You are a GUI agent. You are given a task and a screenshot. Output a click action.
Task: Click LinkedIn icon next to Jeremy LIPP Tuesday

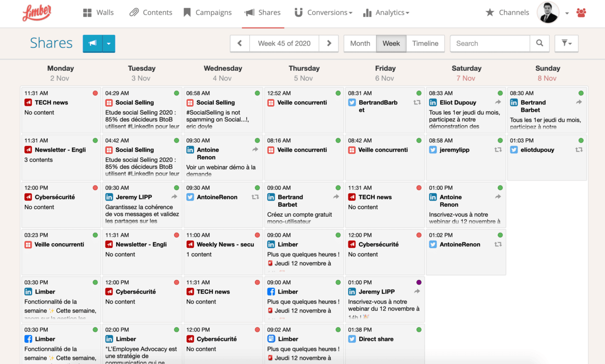pos(109,197)
